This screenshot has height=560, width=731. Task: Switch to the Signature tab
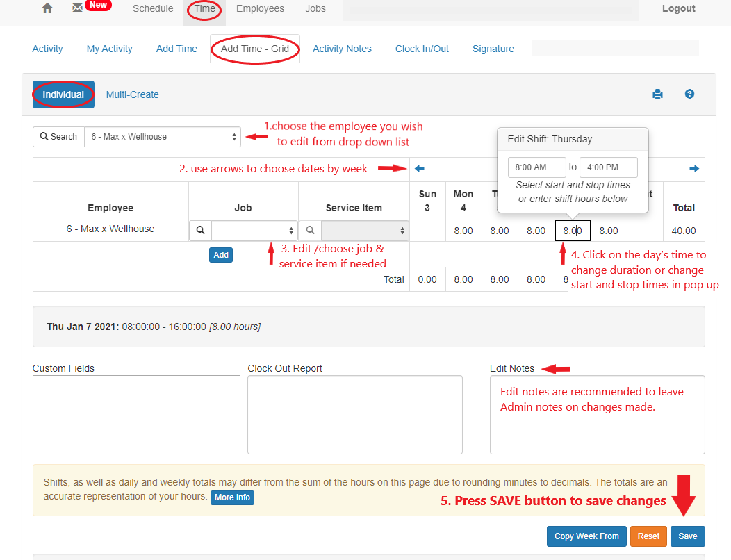click(493, 49)
